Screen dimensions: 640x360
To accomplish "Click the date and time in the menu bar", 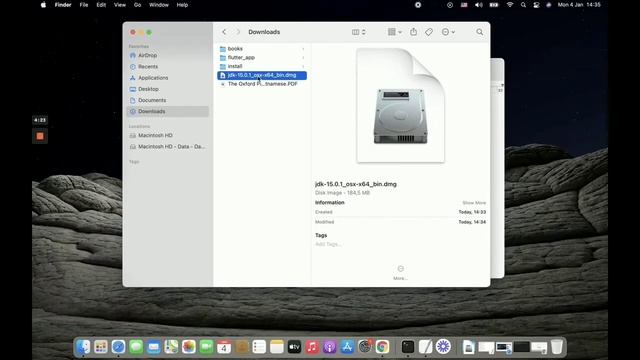I will [579, 5].
